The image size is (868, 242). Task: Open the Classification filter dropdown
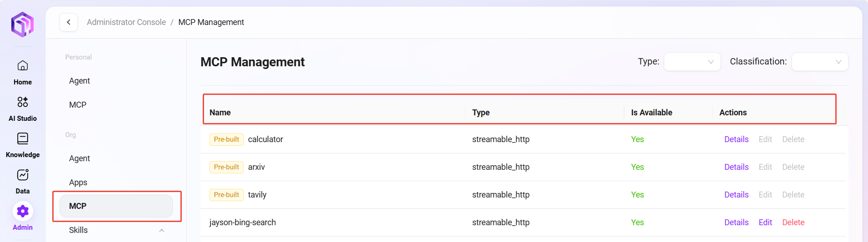coord(819,62)
